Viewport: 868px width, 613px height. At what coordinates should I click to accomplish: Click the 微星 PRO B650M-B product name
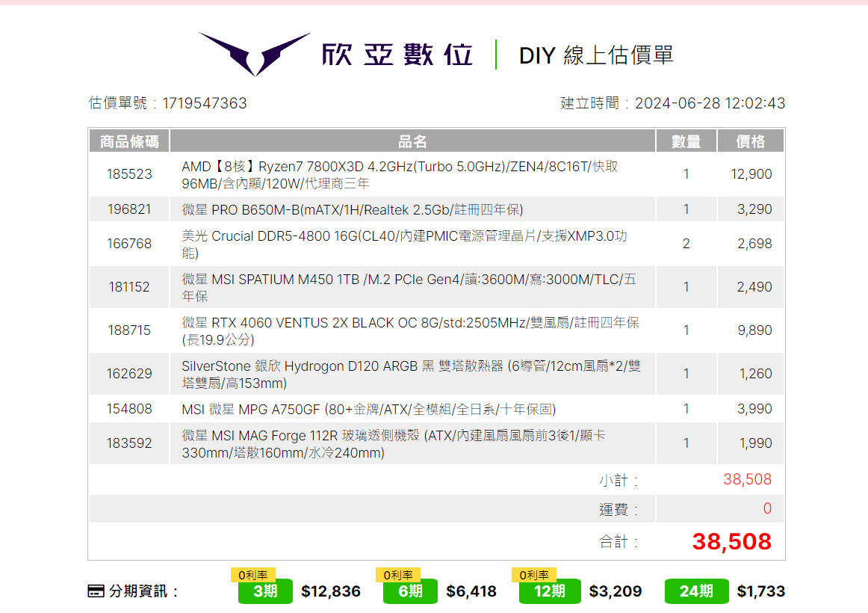(x=353, y=210)
